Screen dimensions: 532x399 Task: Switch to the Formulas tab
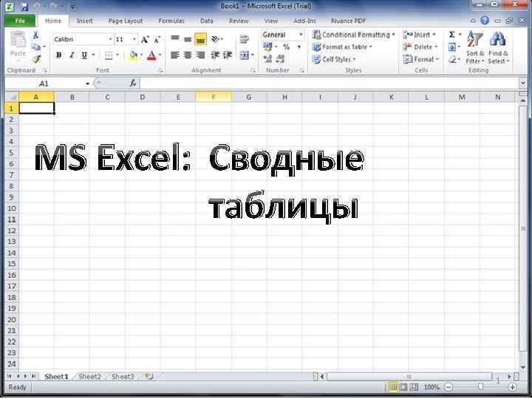coord(171,21)
